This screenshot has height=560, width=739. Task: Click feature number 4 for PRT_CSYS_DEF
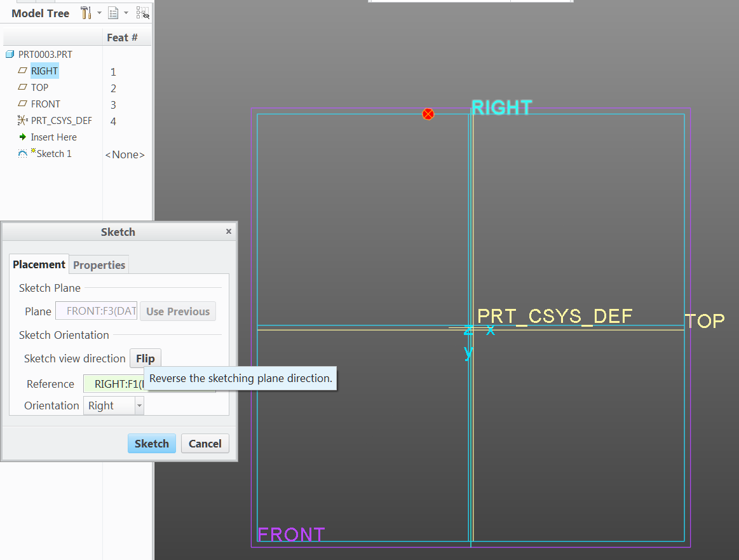click(x=113, y=121)
